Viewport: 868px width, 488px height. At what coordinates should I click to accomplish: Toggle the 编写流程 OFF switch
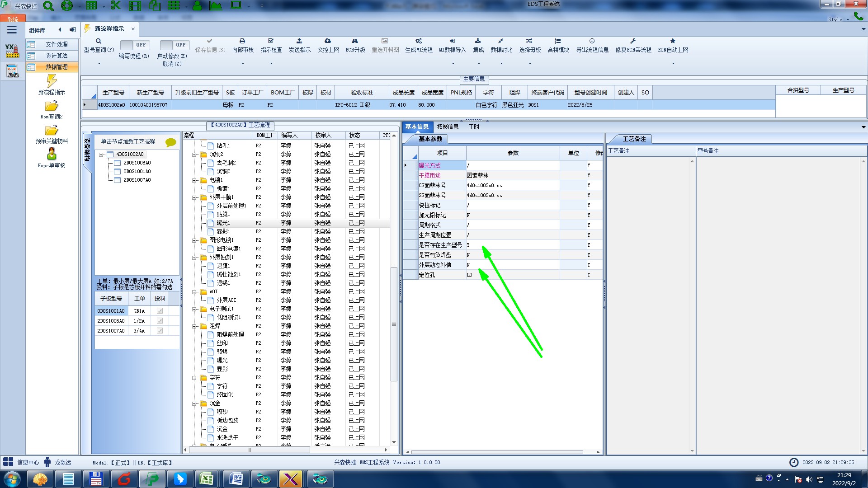click(134, 45)
